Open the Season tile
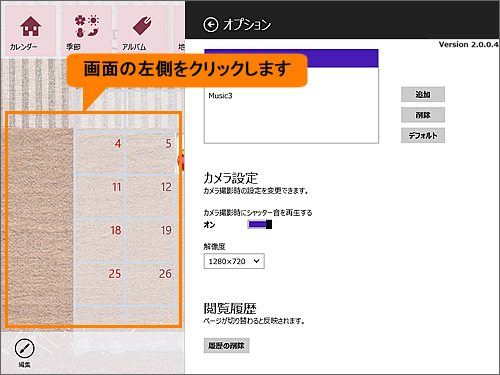The height and width of the screenshot is (375, 500). pos(86,31)
